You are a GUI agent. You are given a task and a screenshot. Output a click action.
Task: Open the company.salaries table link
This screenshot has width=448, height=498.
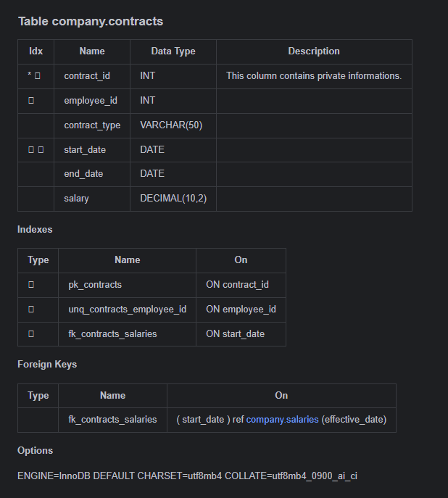pos(282,420)
